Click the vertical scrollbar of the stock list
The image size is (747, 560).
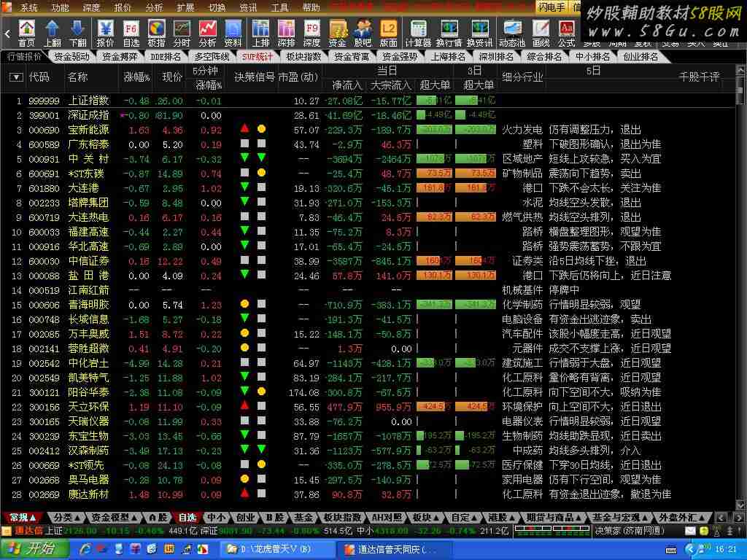[740, 289]
